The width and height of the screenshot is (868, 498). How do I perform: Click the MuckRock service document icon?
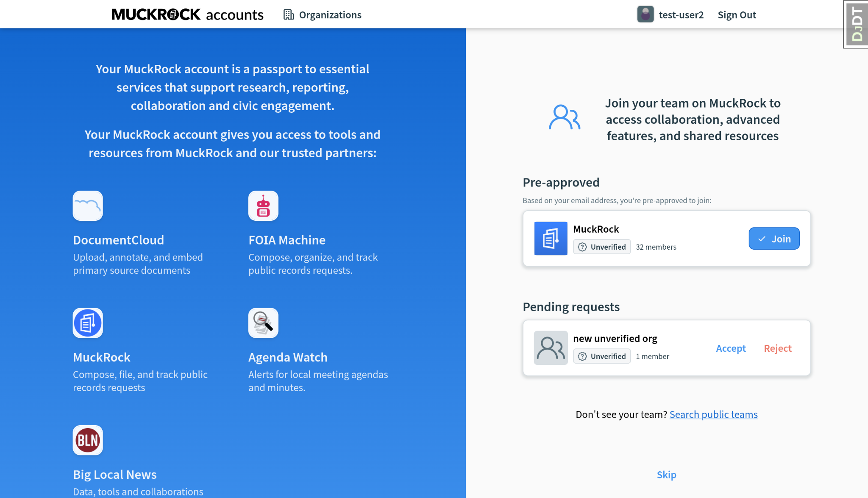click(x=88, y=323)
